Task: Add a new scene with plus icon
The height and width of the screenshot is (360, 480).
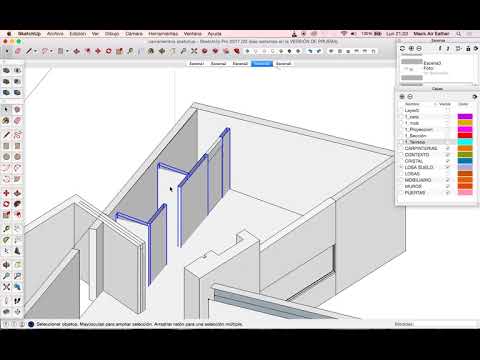Action: click(x=411, y=49)
